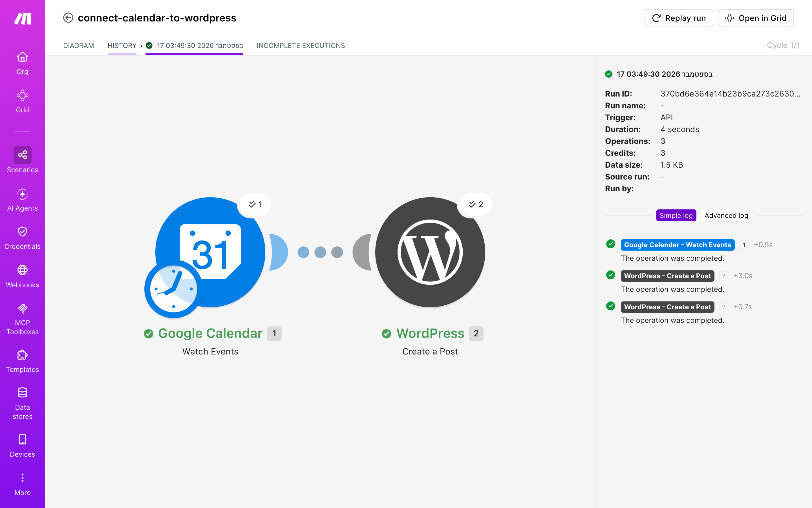The width and height of the screenshot is (812, 508).
Task: Click the WordPress module label
Action: 430,333
